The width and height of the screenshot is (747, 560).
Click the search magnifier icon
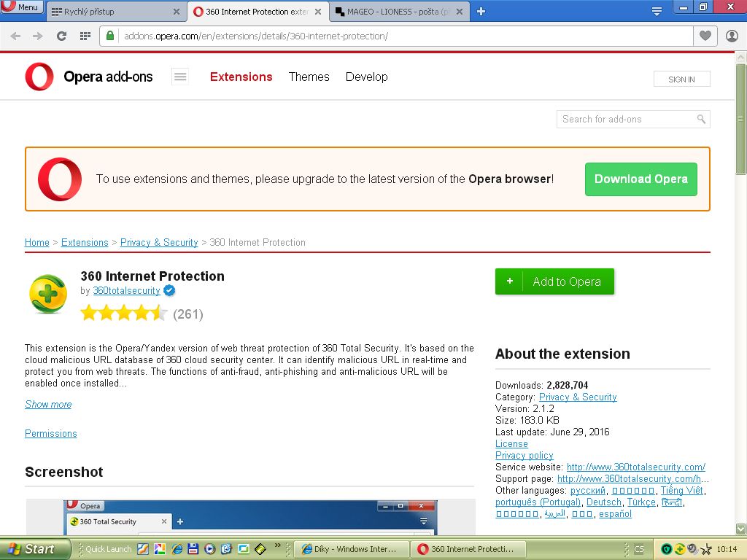click(x=701, y=119)
